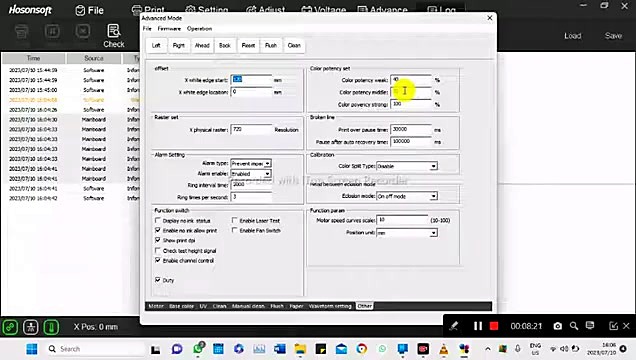Click the Color potency weak field

coord(410,80)
